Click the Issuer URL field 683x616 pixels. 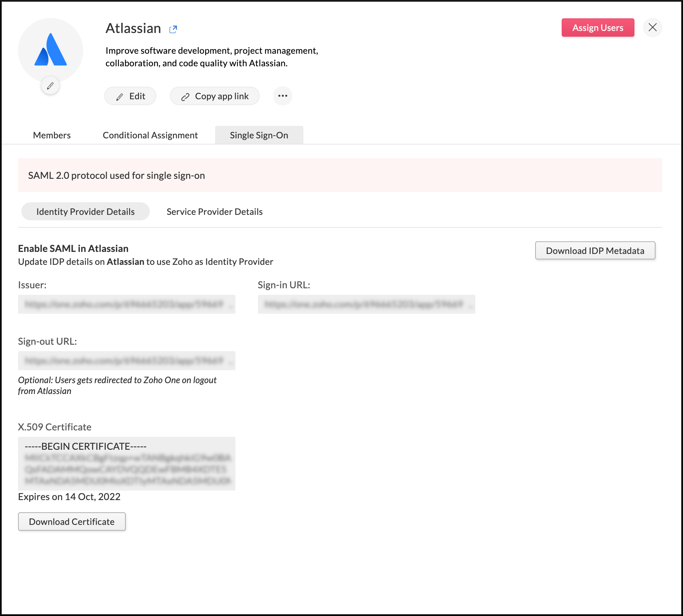(126, 304)
